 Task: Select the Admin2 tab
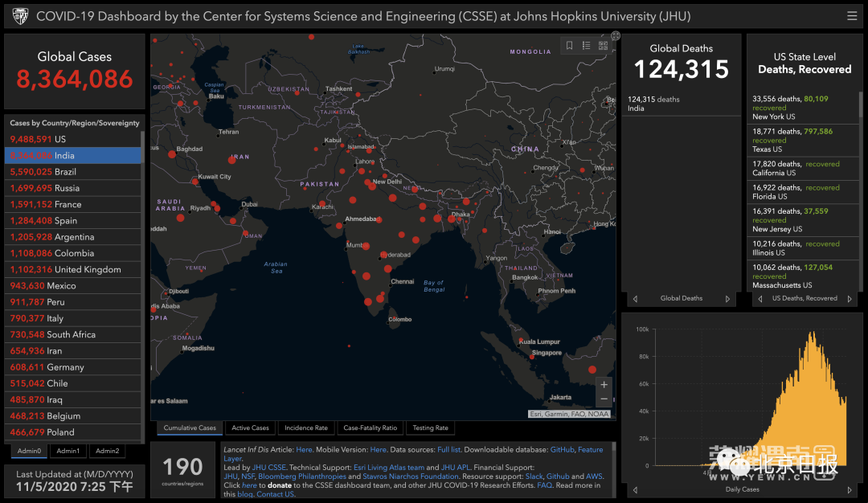[108, 451]
